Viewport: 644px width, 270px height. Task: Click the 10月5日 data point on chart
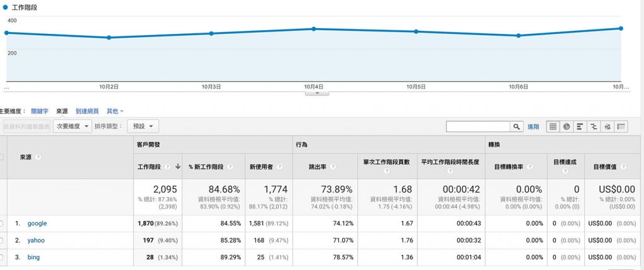pyautogui.click(x=416, y=31)
